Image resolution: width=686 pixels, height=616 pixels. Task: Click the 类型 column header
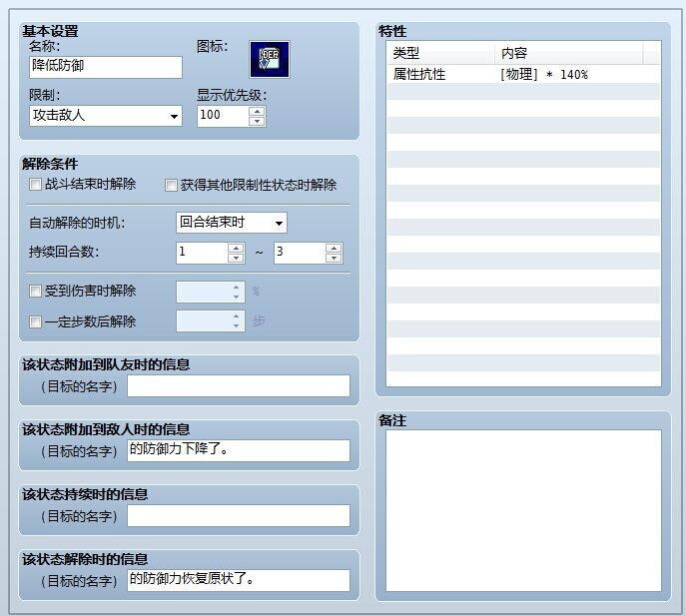(441, 53)
